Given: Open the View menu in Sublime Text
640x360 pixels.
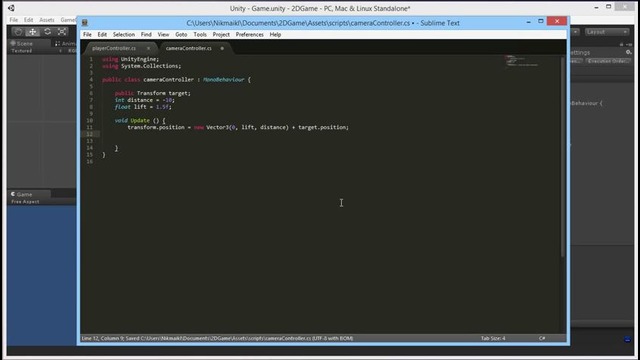Looking at the screenshot, I should [163, 35].
